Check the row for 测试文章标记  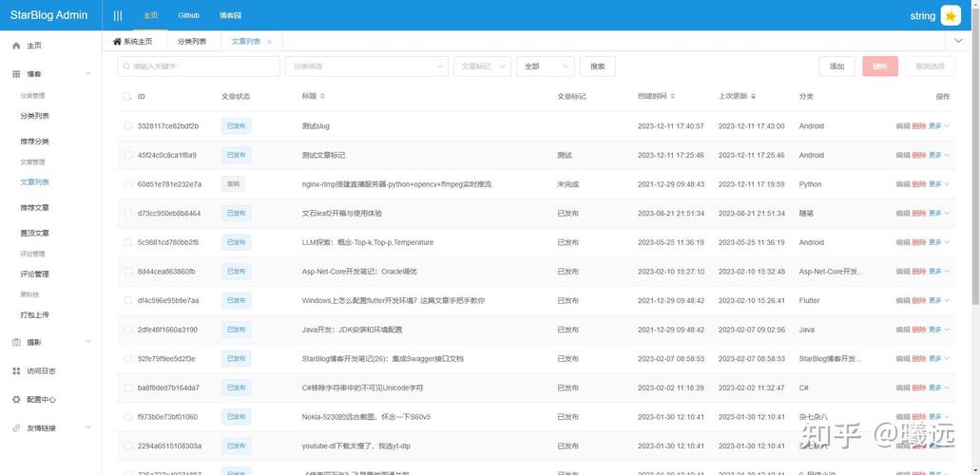pyautogui.click(x=128, y=155)
